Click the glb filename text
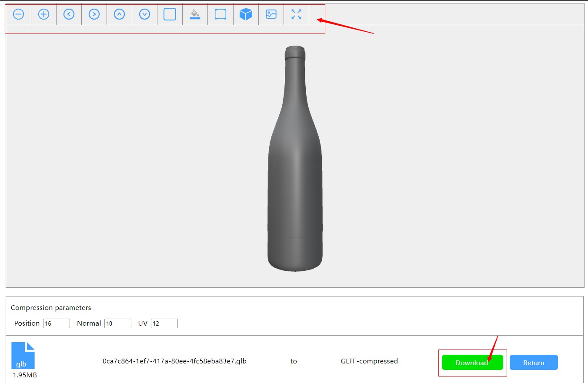 pos(174,361)
